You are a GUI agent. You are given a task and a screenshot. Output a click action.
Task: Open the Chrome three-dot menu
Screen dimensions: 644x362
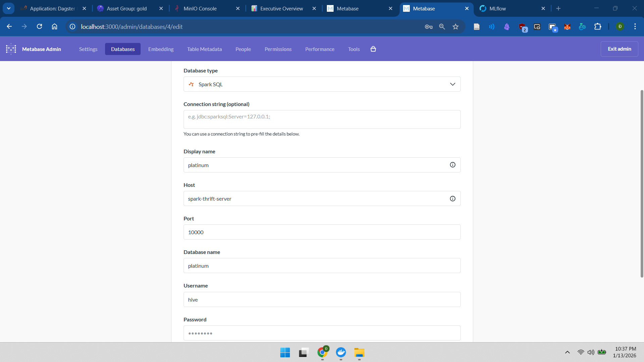tap(635, 27)
